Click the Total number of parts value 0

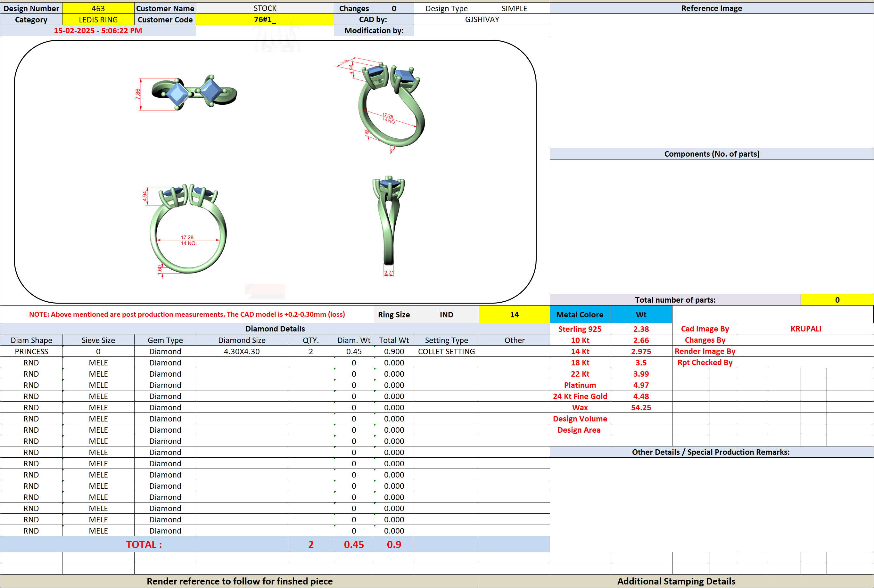tap(837, 300)
